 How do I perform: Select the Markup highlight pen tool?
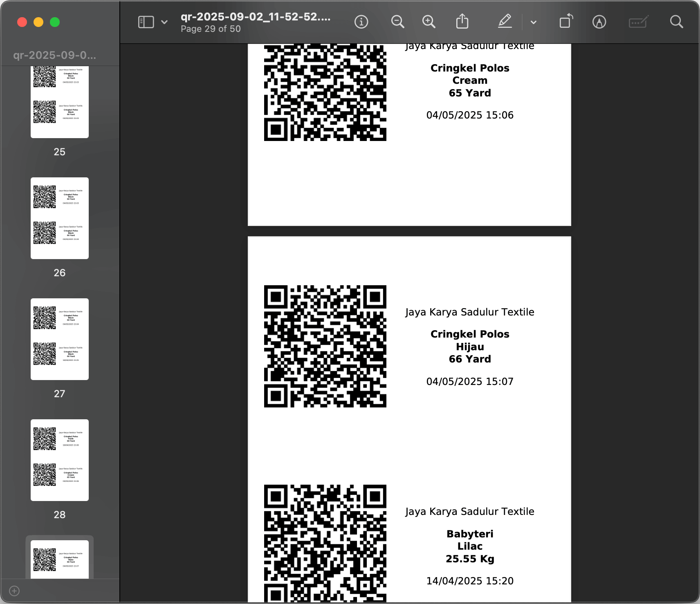(x=505, y=21)
